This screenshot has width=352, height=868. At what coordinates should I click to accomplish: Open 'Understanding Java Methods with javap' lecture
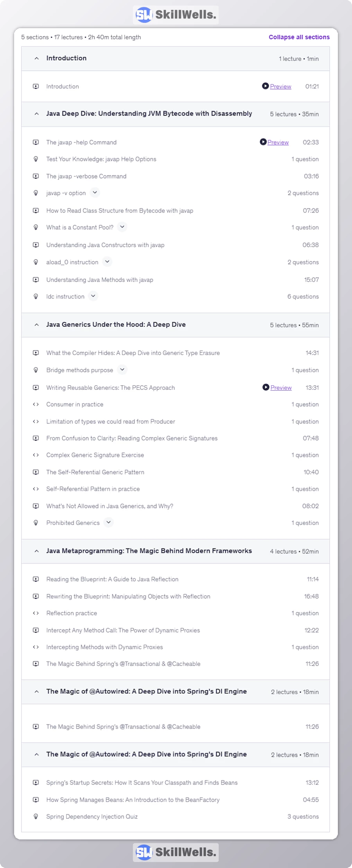[100, 280]
